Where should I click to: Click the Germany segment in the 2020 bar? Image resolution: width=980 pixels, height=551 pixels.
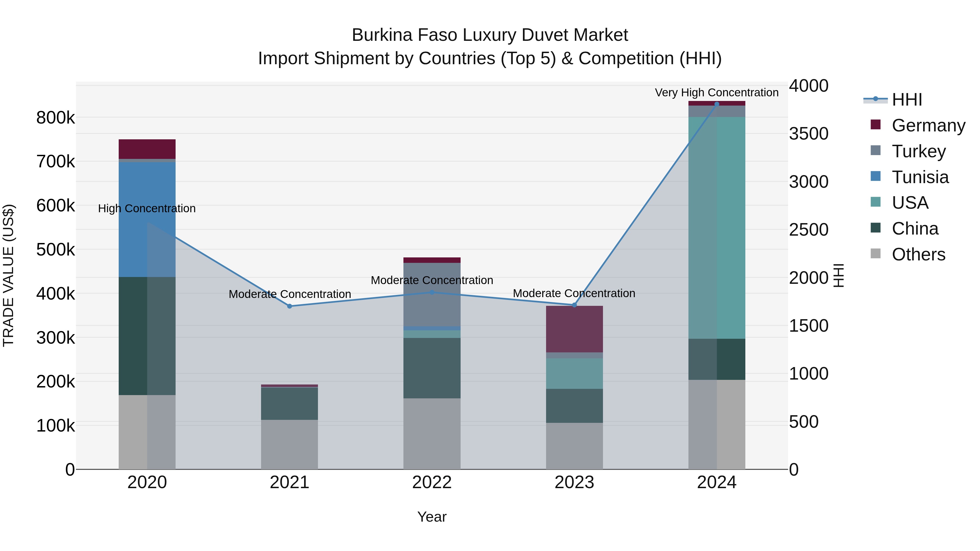pos(147,149)
